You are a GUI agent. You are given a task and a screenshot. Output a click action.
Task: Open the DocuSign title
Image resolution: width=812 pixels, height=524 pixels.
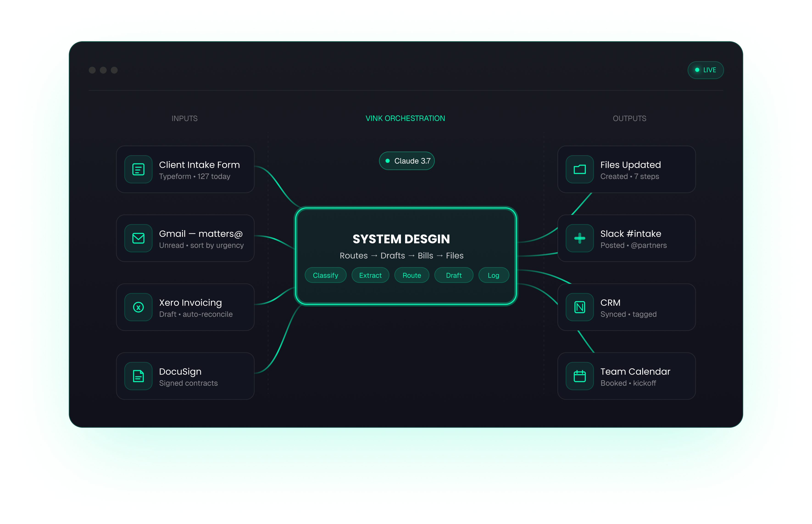(x=180, y=372)
